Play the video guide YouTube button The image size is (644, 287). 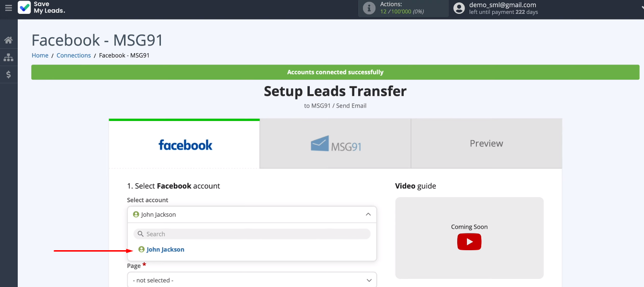tap(469, 242)
